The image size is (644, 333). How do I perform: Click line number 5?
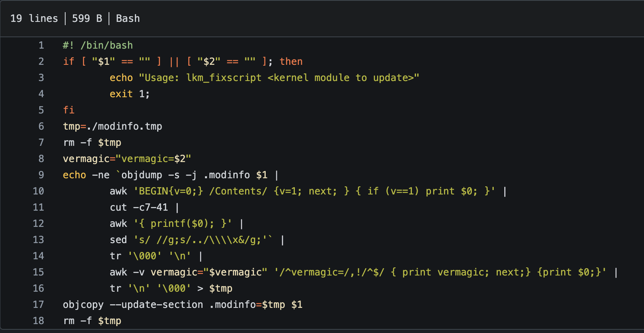point(41,110)
